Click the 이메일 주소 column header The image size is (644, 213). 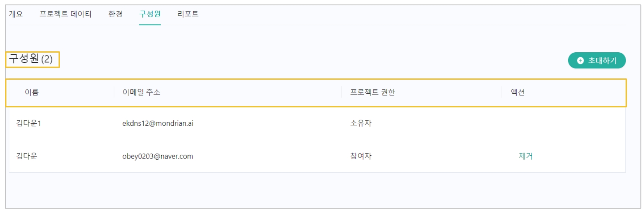point(141,92)
